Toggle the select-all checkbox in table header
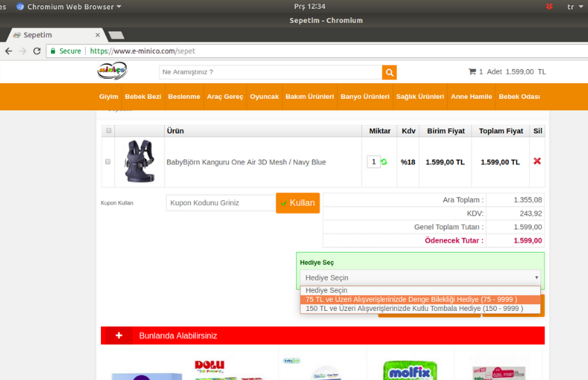The image size is (588, 380). [108, 131]
